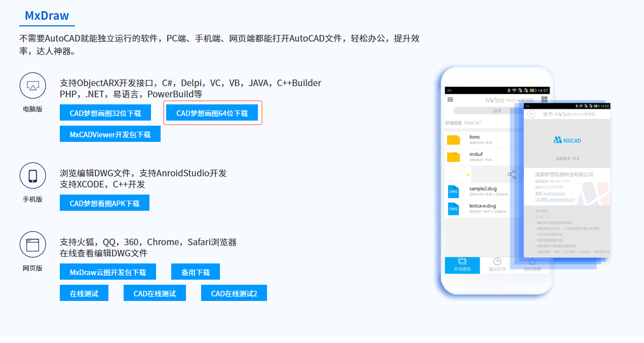Download the MxCADViewer开发包
Screen dimensions: 644x343
pyautogui.click(x=110, y=134)
